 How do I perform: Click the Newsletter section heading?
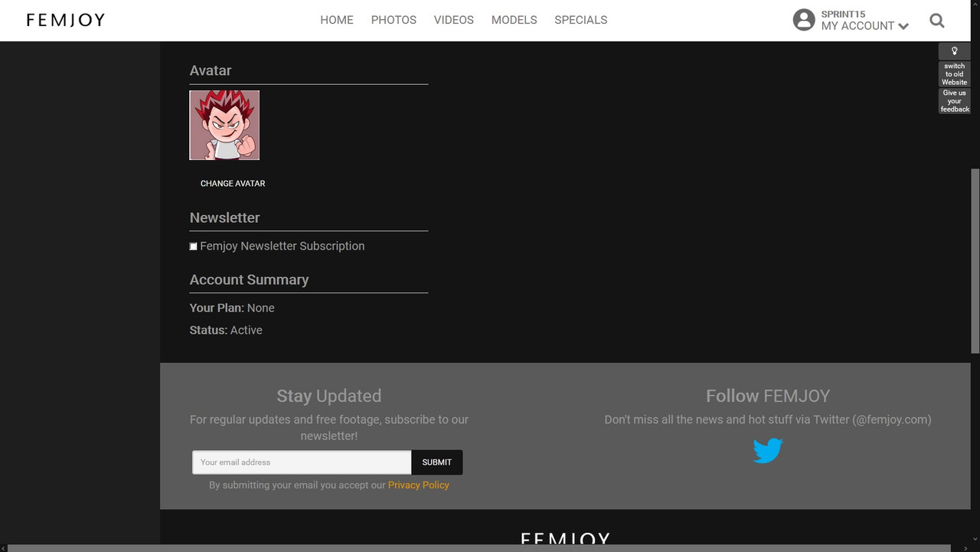(x=224, y=217)
